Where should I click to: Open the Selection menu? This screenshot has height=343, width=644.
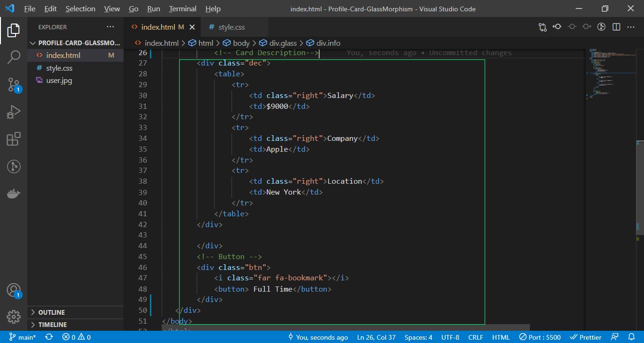point(80,8)
